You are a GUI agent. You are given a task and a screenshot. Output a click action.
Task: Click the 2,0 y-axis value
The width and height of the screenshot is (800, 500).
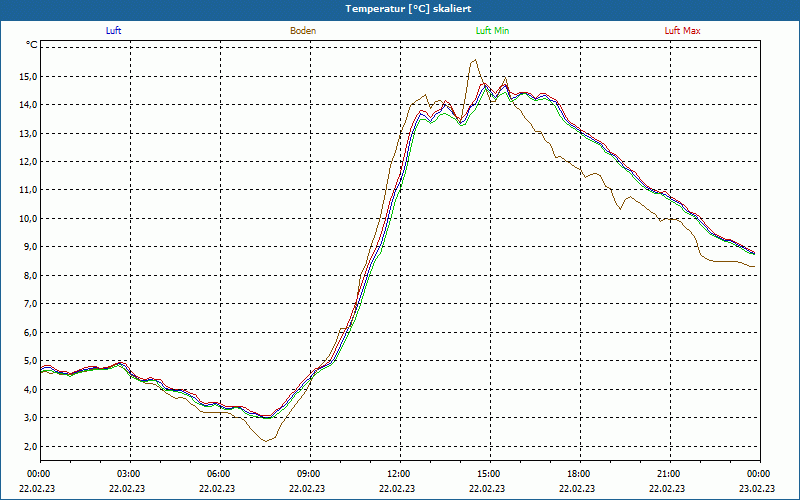(x=31, y=446)
